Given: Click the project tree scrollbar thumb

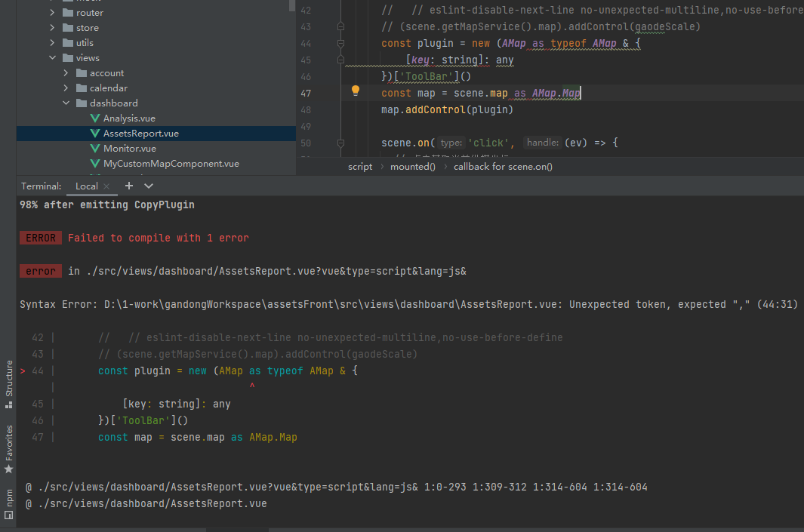Looking at the screenshot, I should tap(291, 8).
